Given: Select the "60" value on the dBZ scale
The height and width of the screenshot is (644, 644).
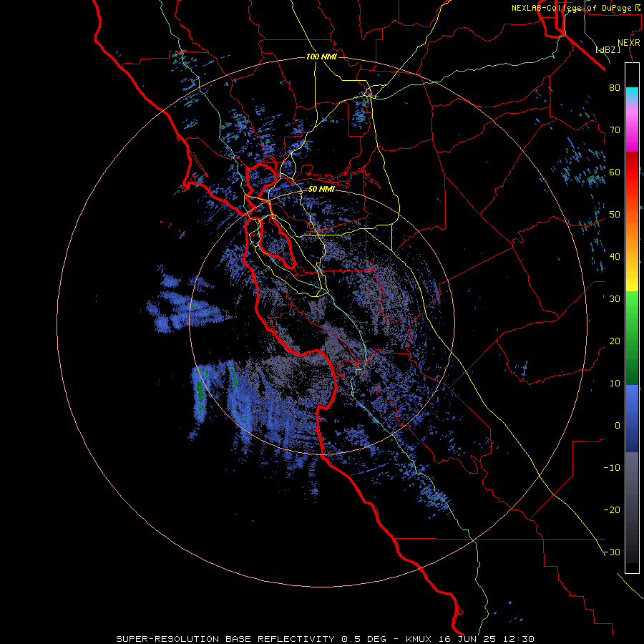Looking at the screenshot, I should (615, 172).
